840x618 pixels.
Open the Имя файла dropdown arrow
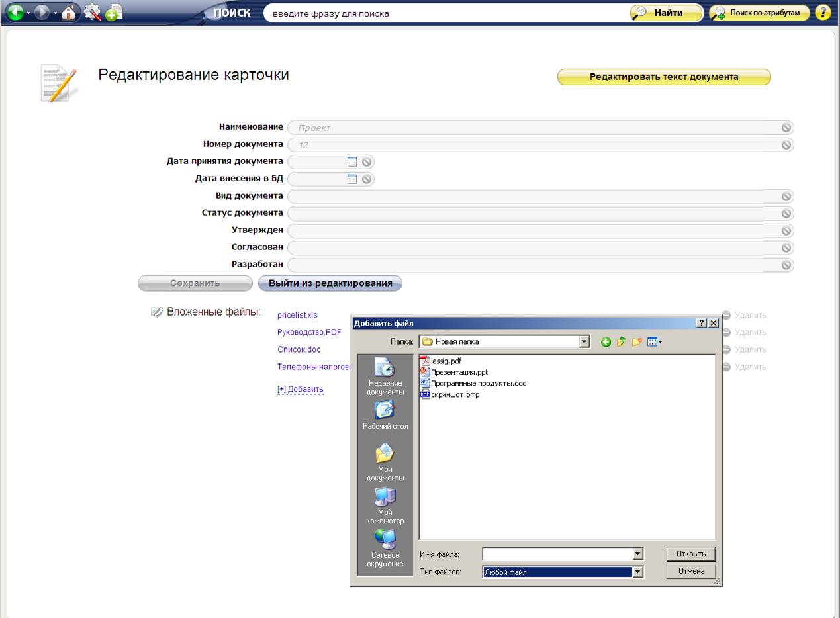pos(638,554)
